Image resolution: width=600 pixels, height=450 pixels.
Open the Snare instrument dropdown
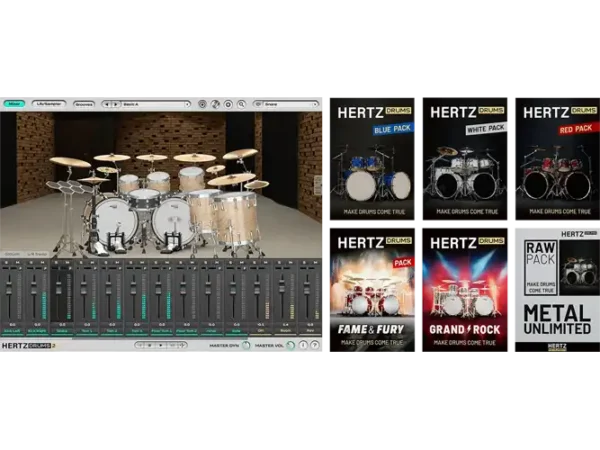[x=290, y=104]
